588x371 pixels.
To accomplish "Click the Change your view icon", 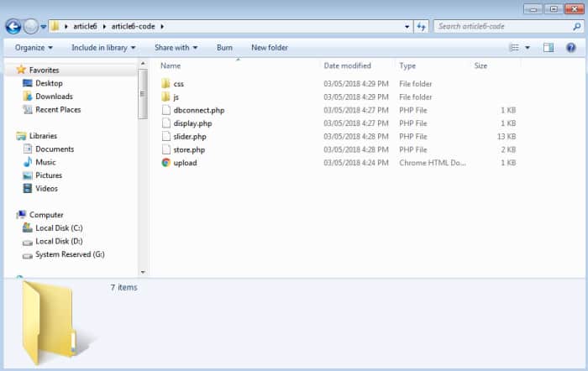I will tap(514, 48).
